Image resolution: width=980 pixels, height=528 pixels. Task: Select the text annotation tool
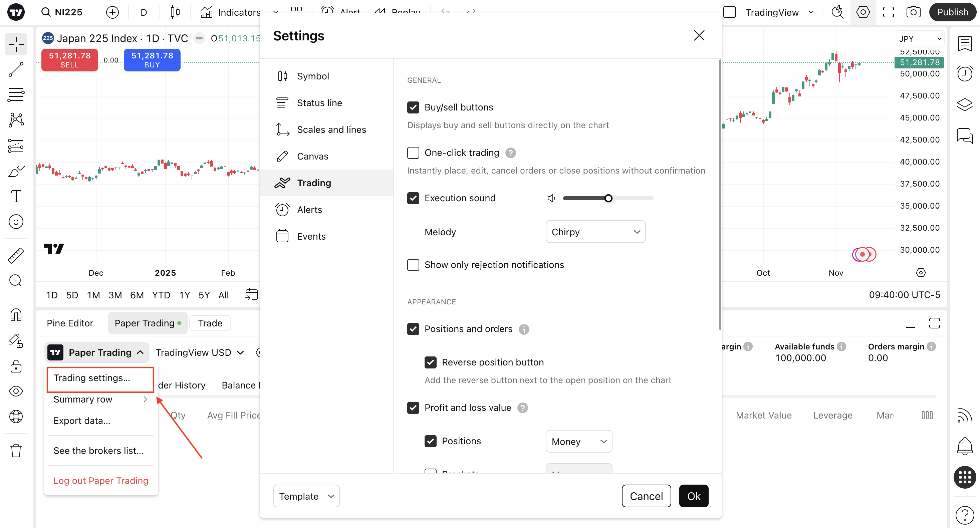click(x=16, y=196)
